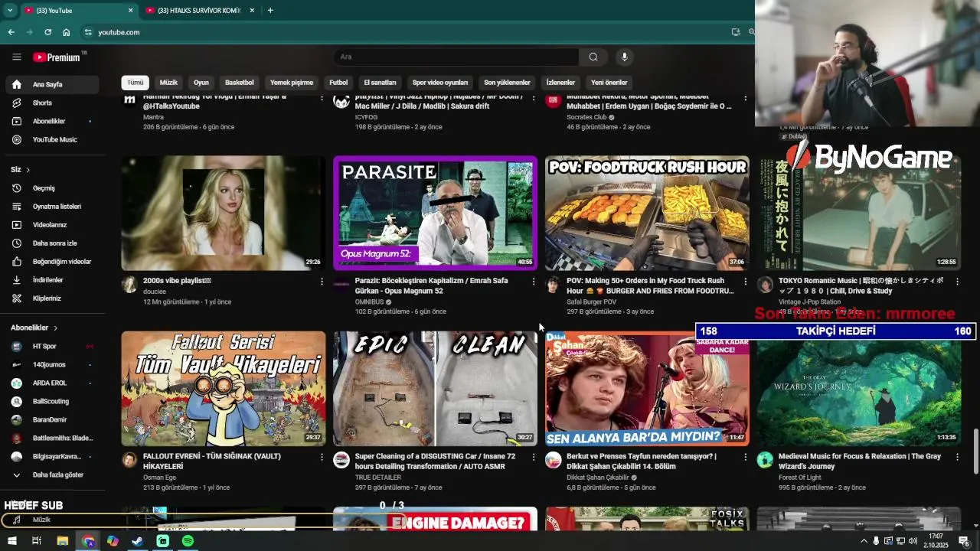980x551 pixels.
Task: Open Task View on the taskbar
Action: (x=36, y=541)
